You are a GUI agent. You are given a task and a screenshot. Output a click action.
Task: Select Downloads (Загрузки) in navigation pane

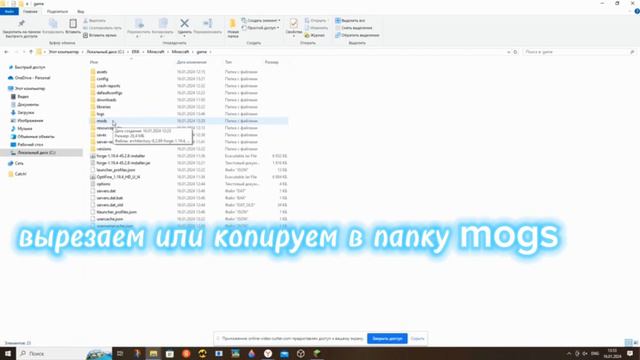click(x=25, y=112)
